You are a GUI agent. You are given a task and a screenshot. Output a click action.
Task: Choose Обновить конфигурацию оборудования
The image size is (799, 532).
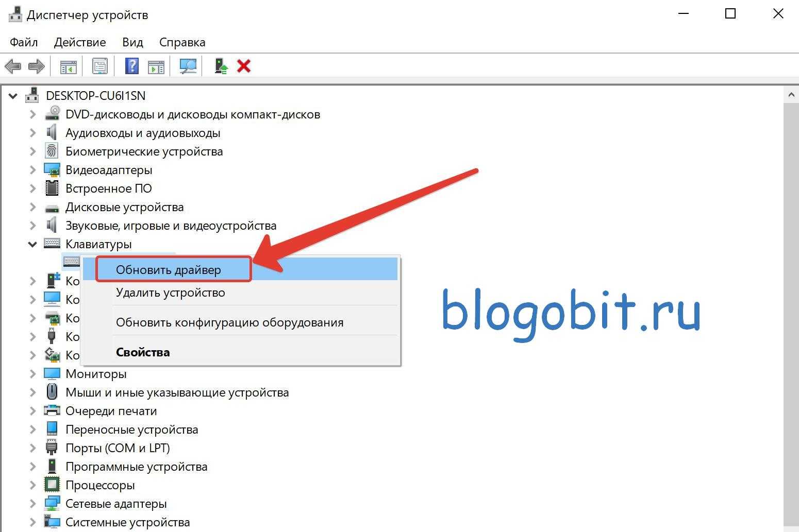pos(240,322)
